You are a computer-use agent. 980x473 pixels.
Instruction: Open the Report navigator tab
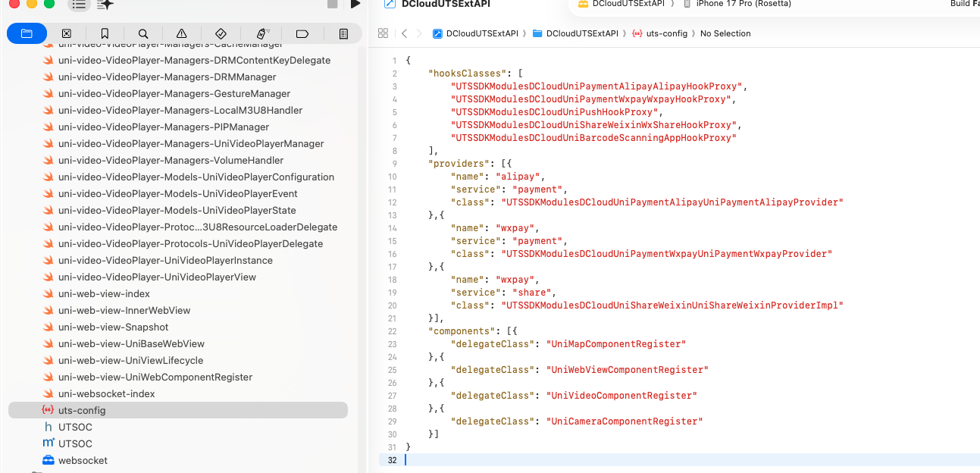point(343,33)
